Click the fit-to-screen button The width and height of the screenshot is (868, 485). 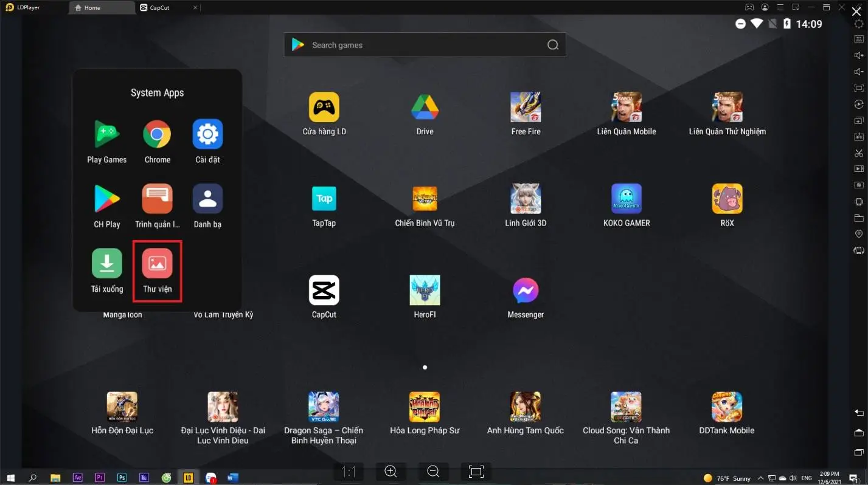click(476, 472)
